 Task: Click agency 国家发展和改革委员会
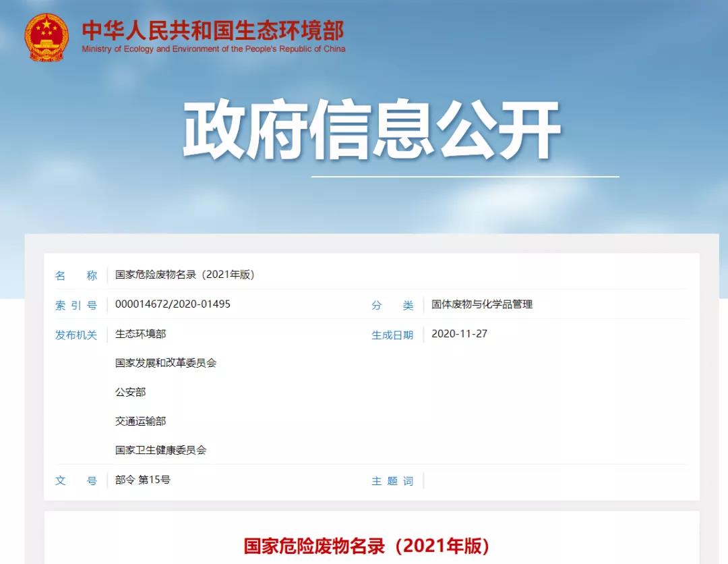[x=166, y=363]
